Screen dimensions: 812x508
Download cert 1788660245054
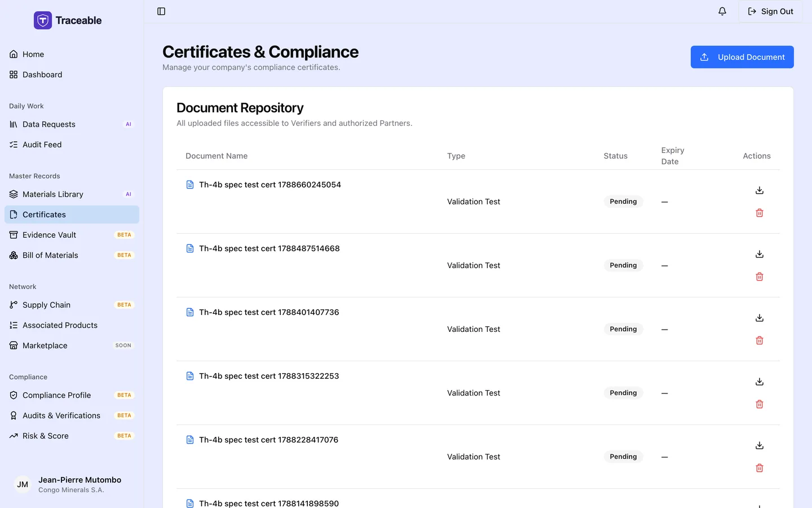tap(760, 190)
